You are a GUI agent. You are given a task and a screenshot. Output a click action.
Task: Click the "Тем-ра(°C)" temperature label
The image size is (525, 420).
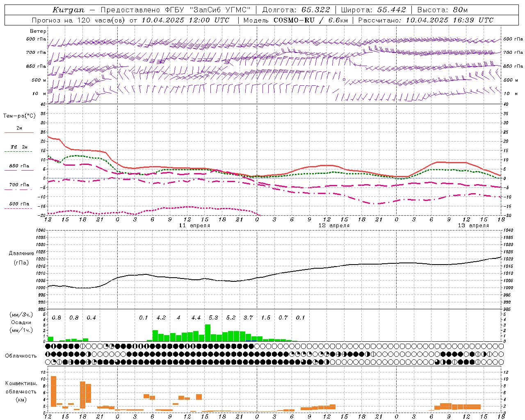(19, 116)
